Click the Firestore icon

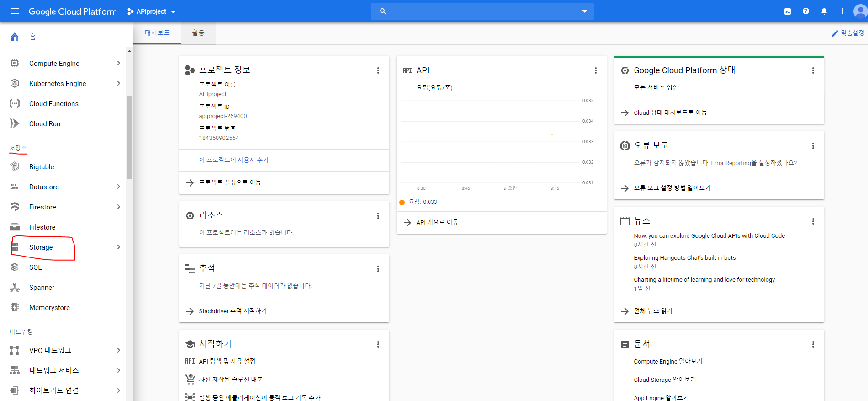15,207
